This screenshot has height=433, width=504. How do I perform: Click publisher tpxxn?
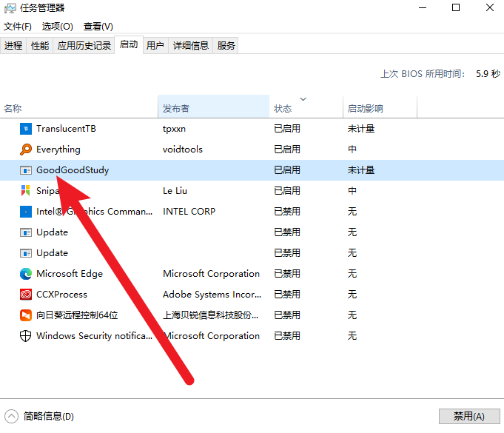pyautogui.click(x=174, y=129)
